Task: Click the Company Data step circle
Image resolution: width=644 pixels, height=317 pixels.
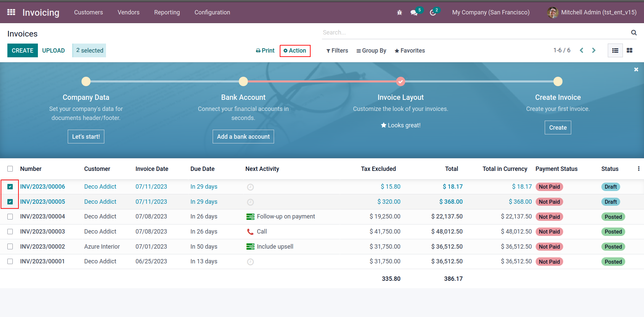Action: click(x=86, y=81)
